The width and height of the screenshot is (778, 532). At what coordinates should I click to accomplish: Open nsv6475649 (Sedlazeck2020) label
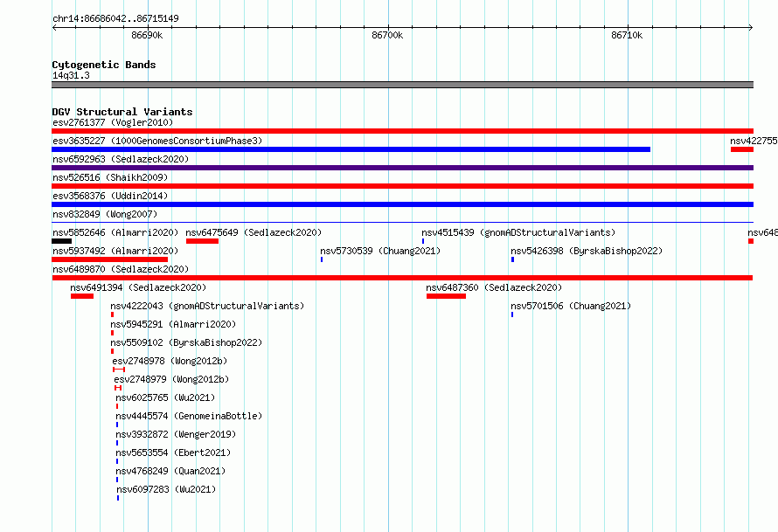[254, 232]
